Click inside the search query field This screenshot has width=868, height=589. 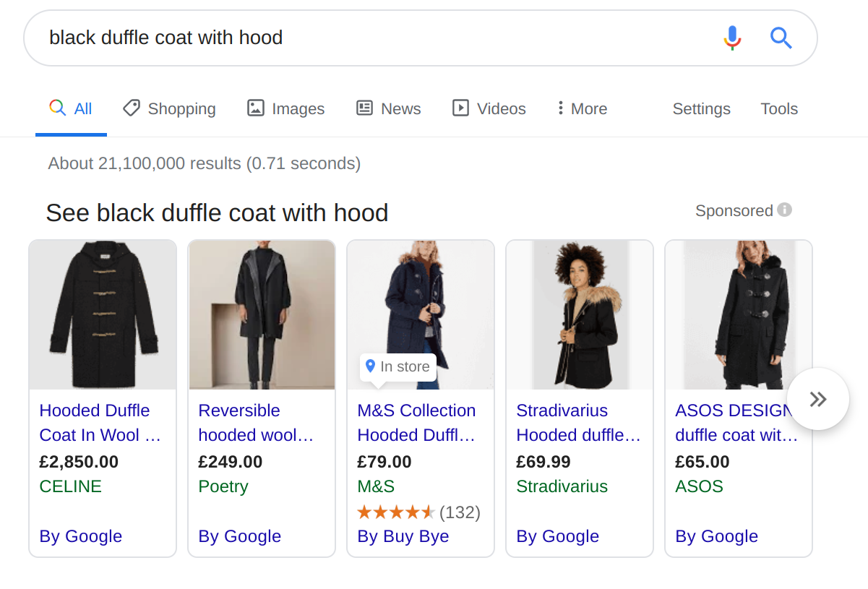point(376,38)
